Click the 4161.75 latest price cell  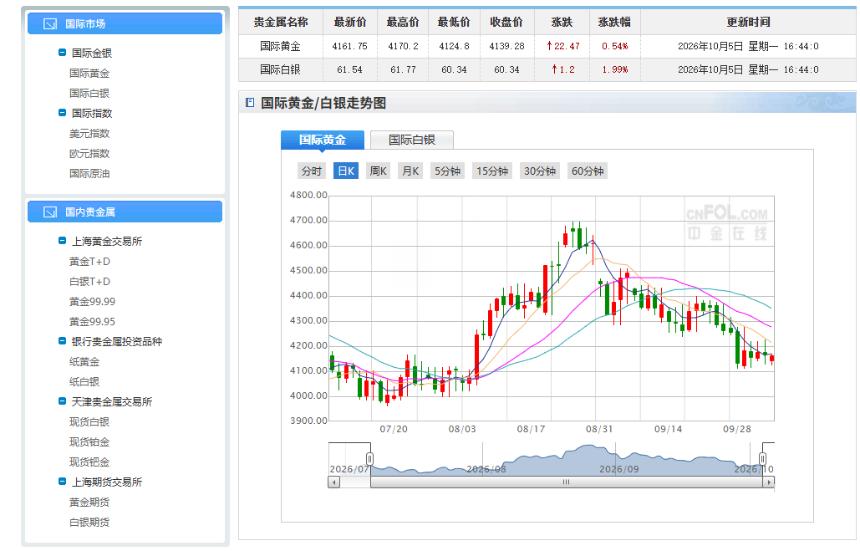(350, 46)
